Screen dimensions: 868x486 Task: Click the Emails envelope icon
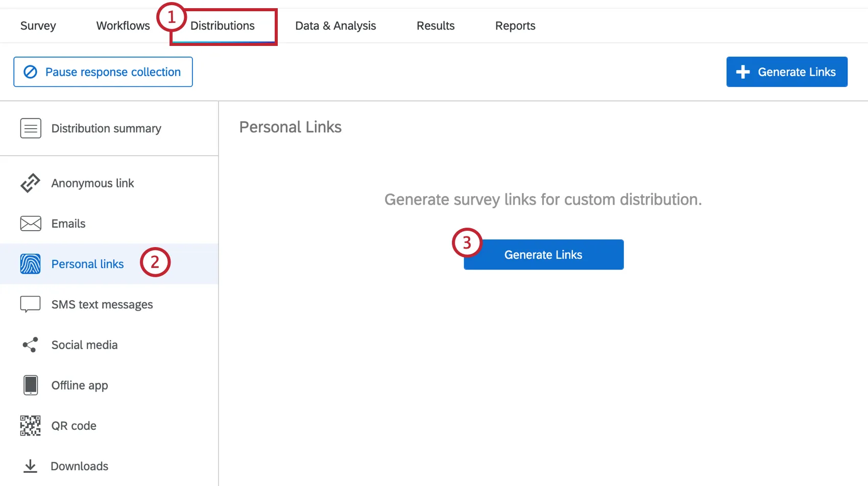[x=31, y=223]
